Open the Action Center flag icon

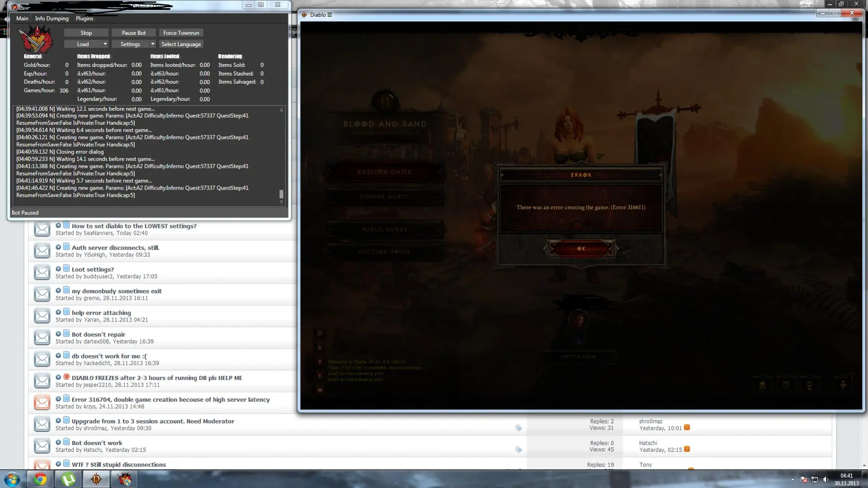[804, 479]
